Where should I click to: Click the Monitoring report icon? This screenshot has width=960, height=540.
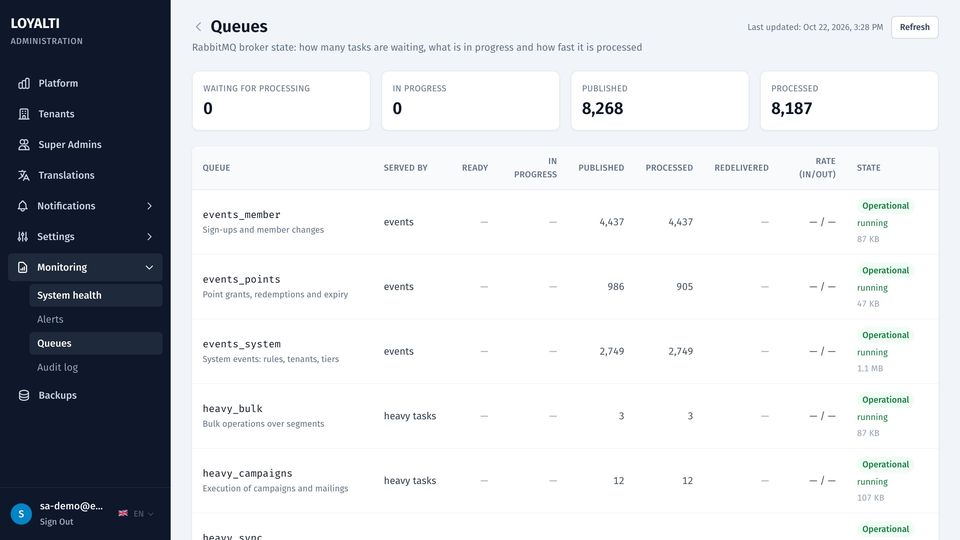click(23, 267)
